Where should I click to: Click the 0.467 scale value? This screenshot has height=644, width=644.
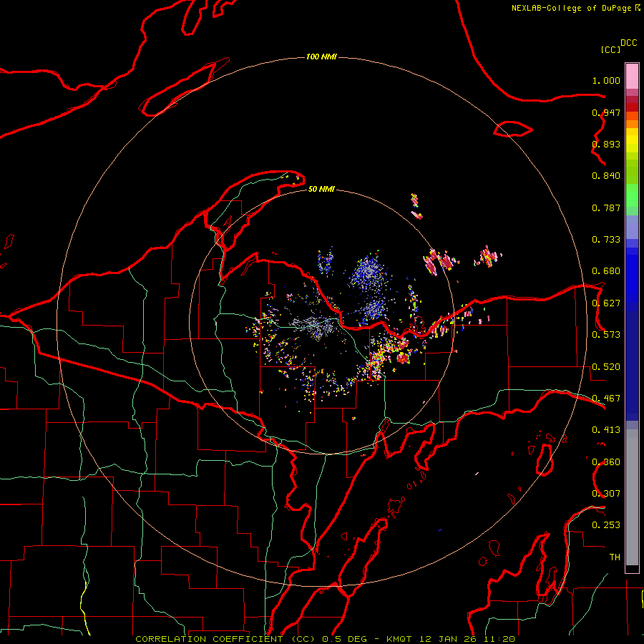click(x=606, y=399)
